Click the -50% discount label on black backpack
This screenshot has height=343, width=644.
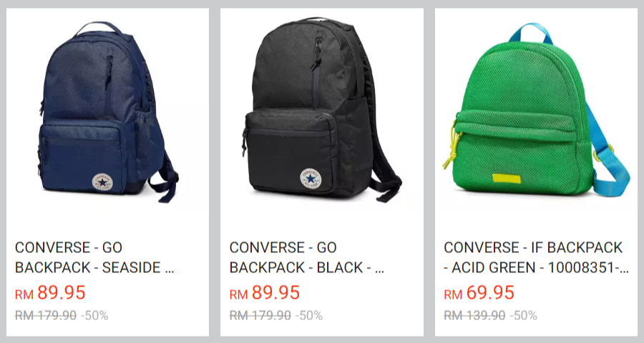tap(309, 316)
